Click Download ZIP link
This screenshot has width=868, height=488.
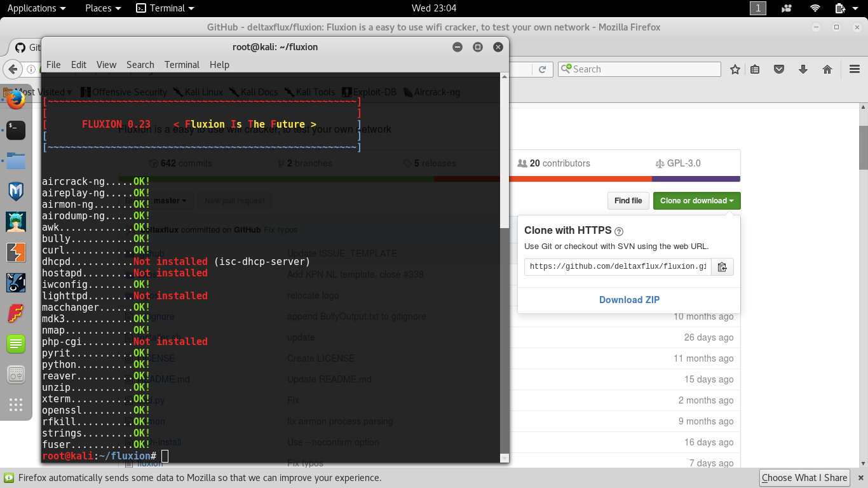point(629,300)
